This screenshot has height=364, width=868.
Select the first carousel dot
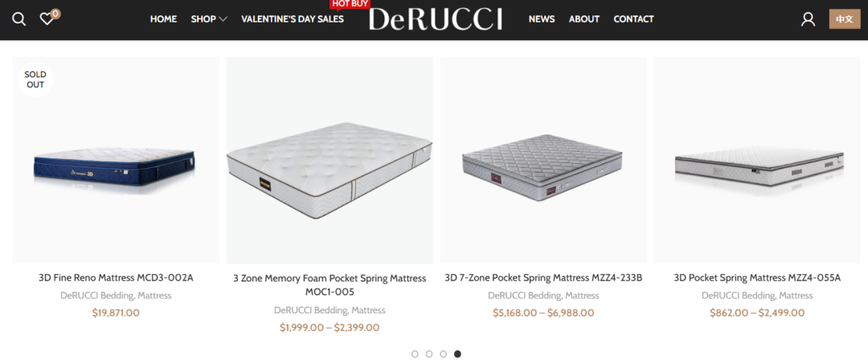(x=415, y=354)
